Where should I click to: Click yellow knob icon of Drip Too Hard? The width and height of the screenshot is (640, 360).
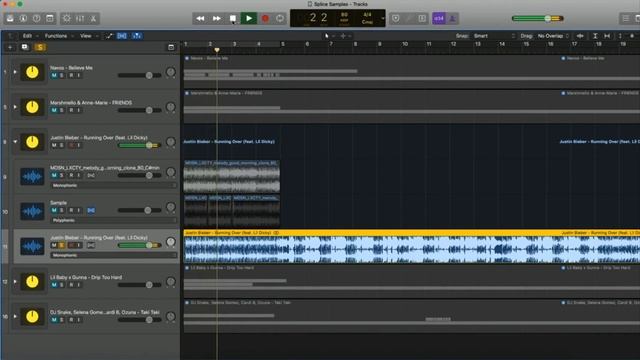pos(32,282)
